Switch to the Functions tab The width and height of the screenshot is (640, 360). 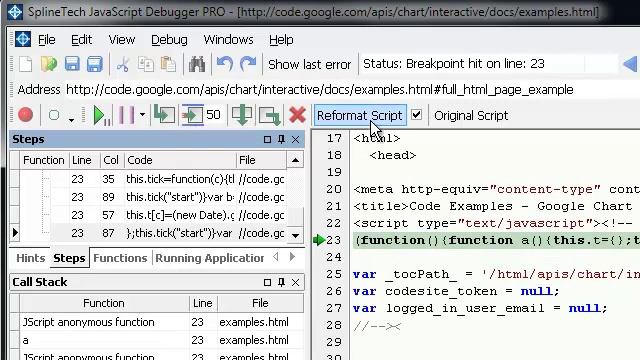click(x=120, y=258)
